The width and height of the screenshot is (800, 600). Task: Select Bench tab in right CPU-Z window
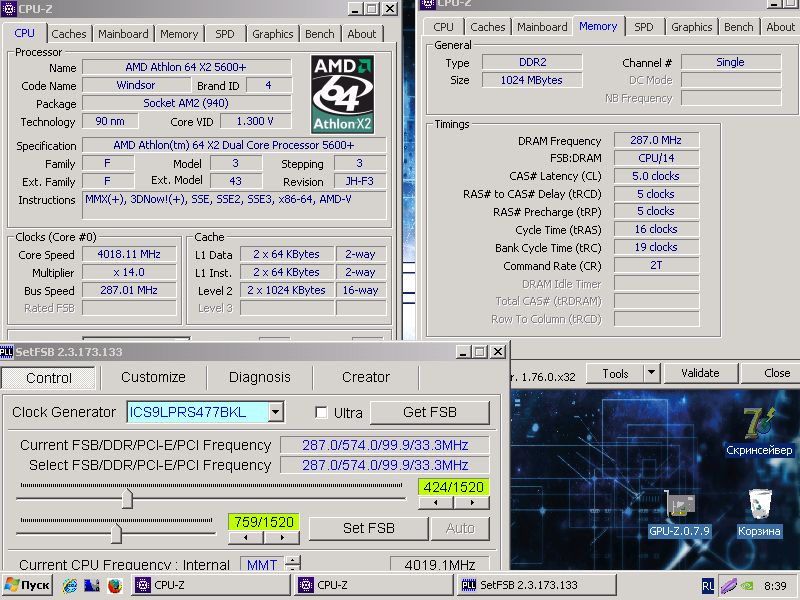pyautogui.click(x=738, y=27)
